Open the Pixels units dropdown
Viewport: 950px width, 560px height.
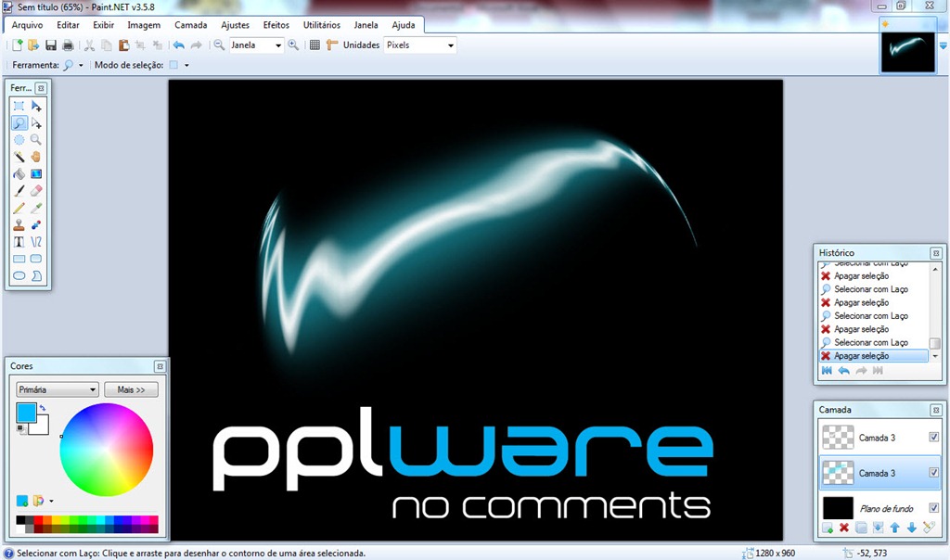pos(450,45)
